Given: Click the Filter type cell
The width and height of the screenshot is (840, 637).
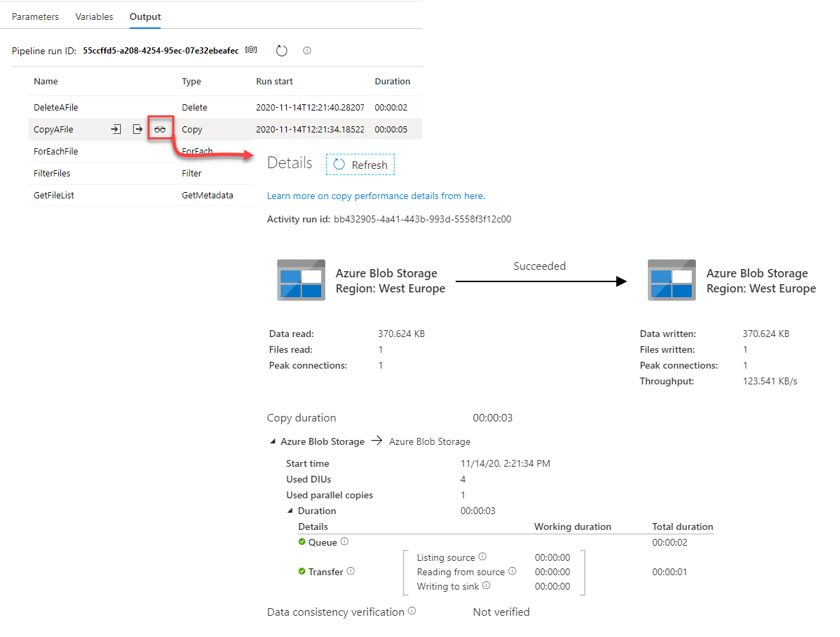Looking at the screenshot, I should [191, 173].
